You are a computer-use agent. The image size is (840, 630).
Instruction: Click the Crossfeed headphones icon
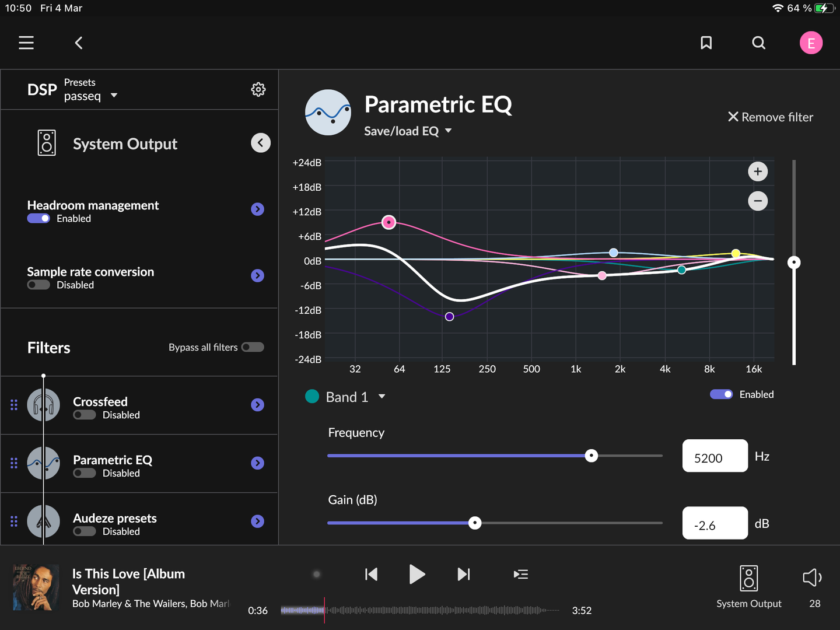43,405
